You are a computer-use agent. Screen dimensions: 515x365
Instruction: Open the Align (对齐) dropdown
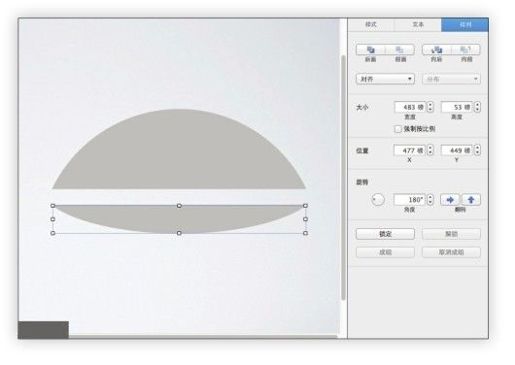click(x=385, y=79)
